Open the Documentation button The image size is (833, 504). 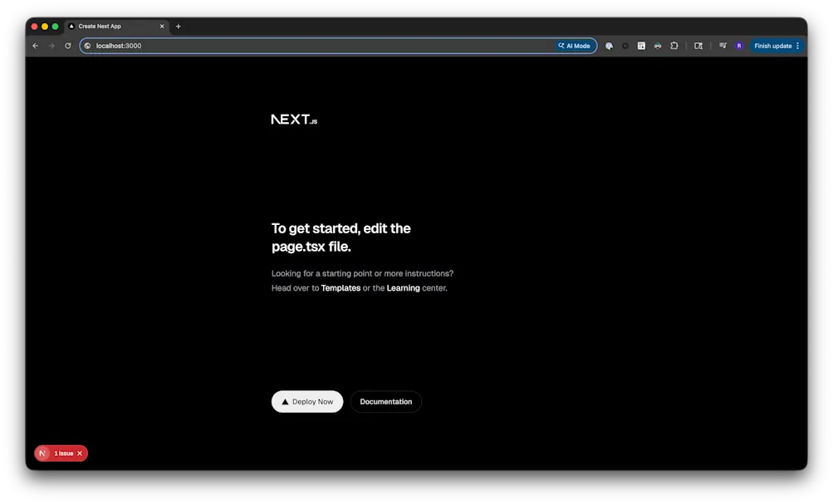pos(385,402)
